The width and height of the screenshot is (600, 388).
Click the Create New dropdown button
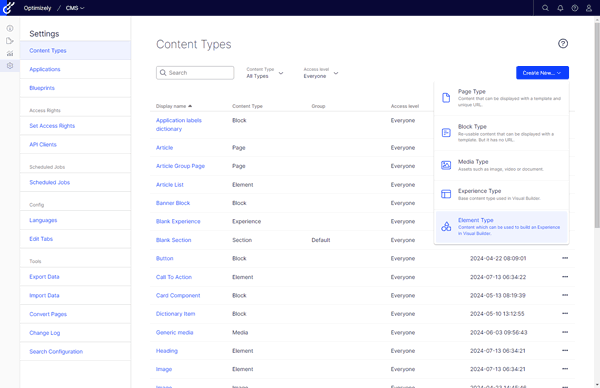(x=542, y=73)
